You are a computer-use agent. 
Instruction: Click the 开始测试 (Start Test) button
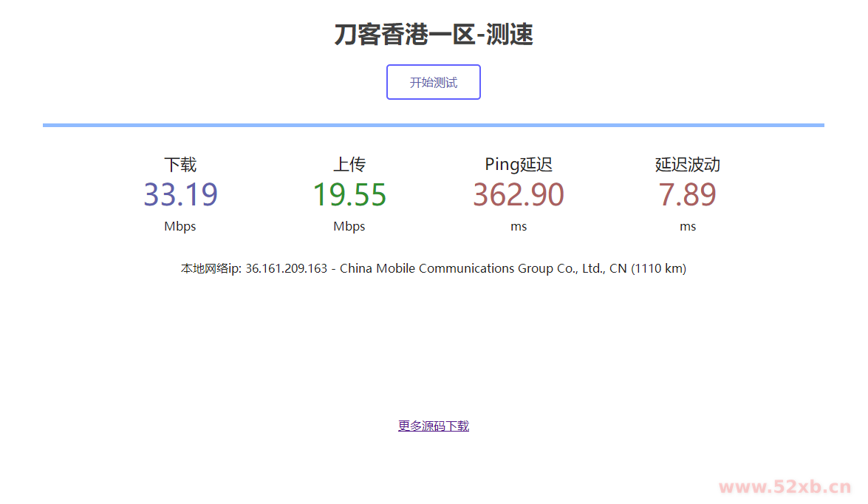tap(434, 81)
